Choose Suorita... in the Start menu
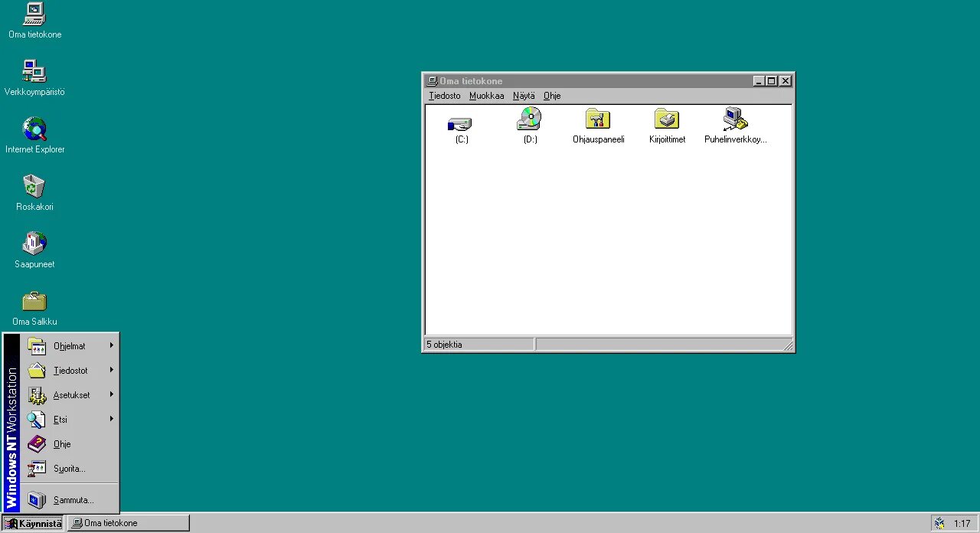The image size is (980, 533). point(70,469)
